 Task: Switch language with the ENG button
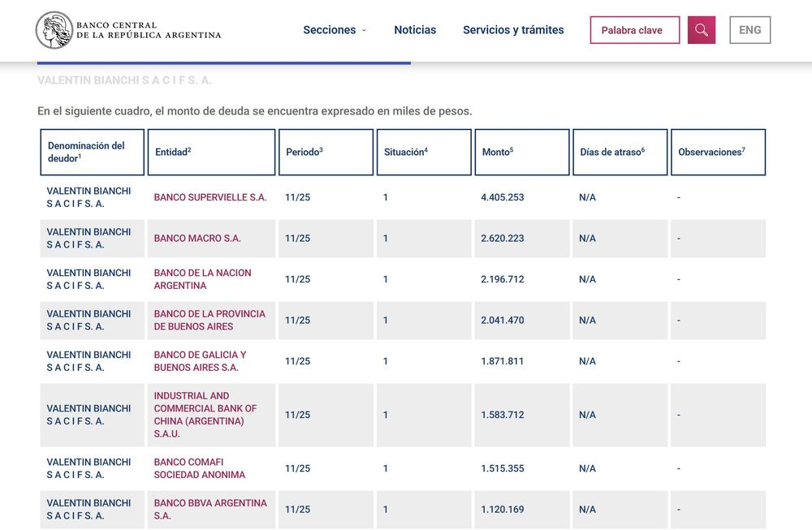point(749,30)
